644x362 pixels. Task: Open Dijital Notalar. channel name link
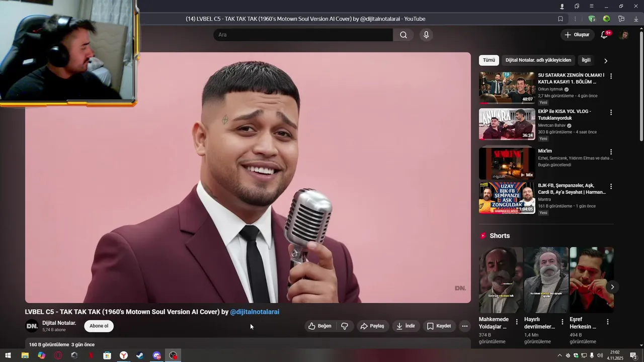(x=59, y=323)
